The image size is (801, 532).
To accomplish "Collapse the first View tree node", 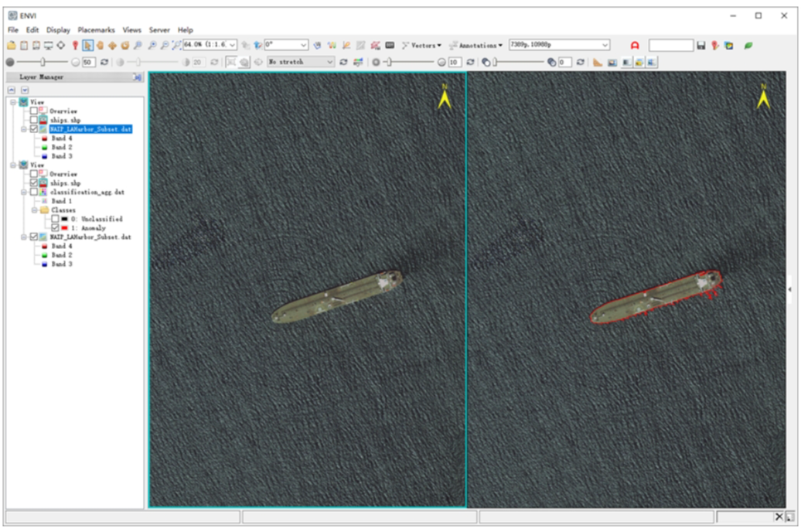I will pyautogui.click(x=13, y=102).
